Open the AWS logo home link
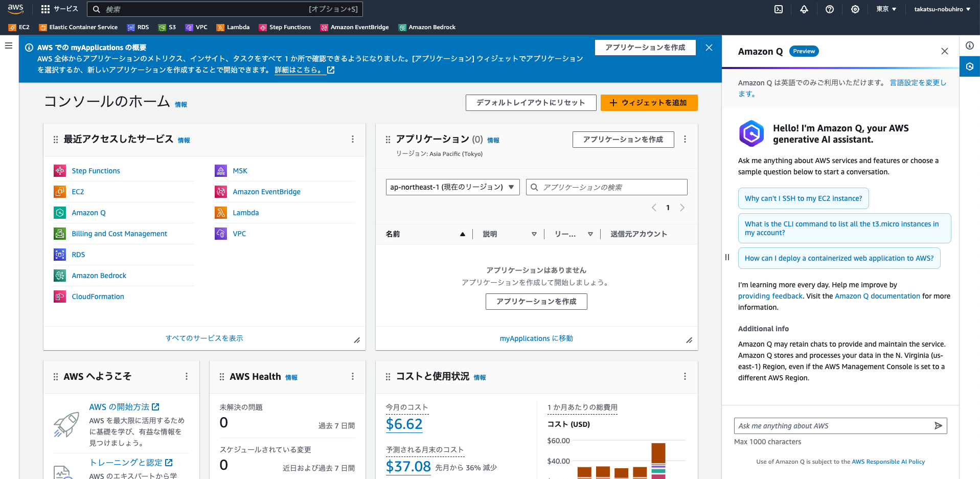Viewport: 980px width, 479px height. coord(16,9)
